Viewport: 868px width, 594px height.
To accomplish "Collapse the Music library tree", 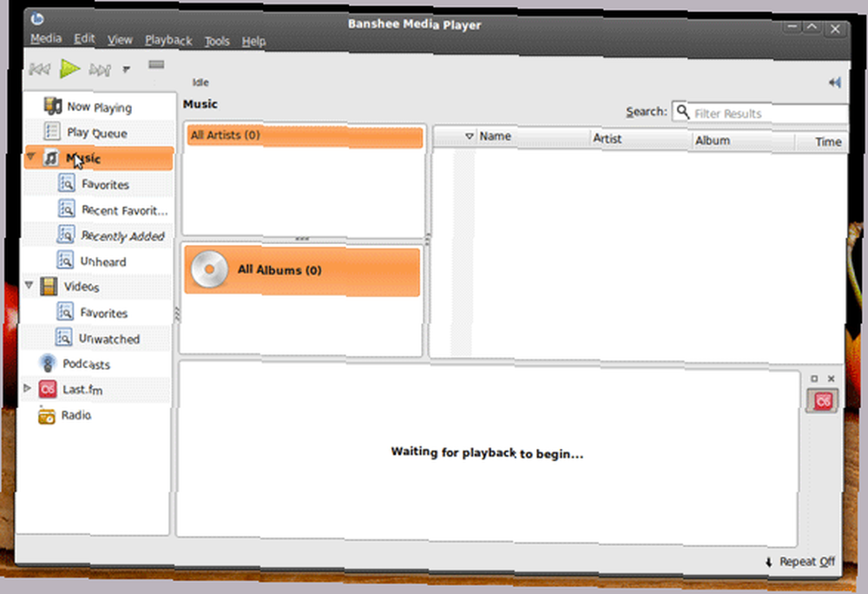I will (x=31, y=156).
